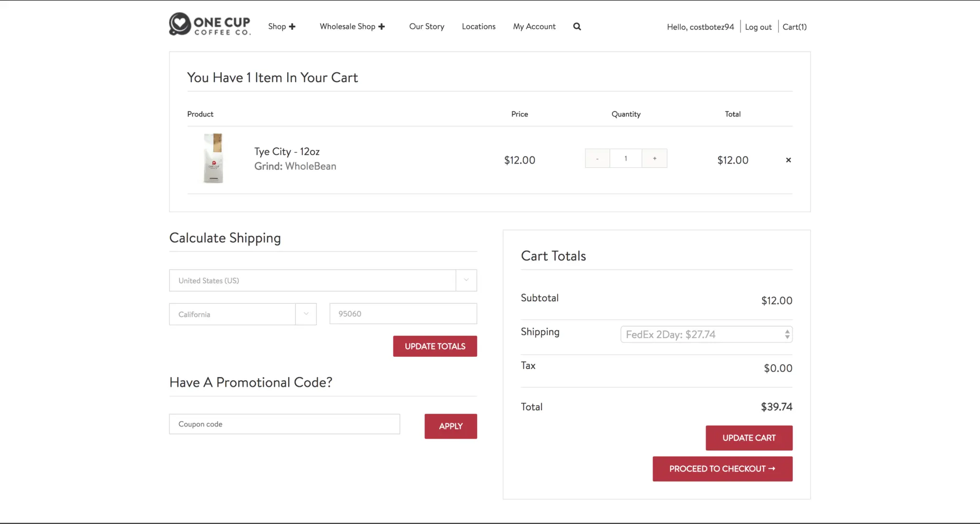980x524 pixels.
Task: Click the Tye City coffee bag thumbnail
Action: tap(213, 159)
